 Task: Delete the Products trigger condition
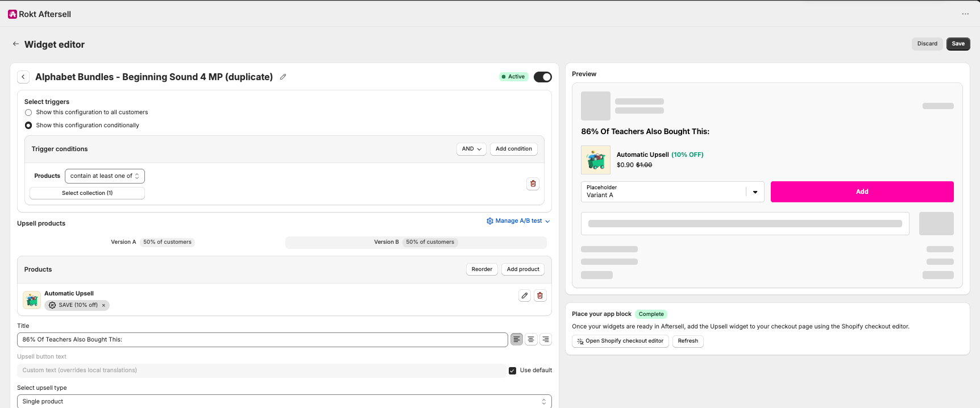533,184
